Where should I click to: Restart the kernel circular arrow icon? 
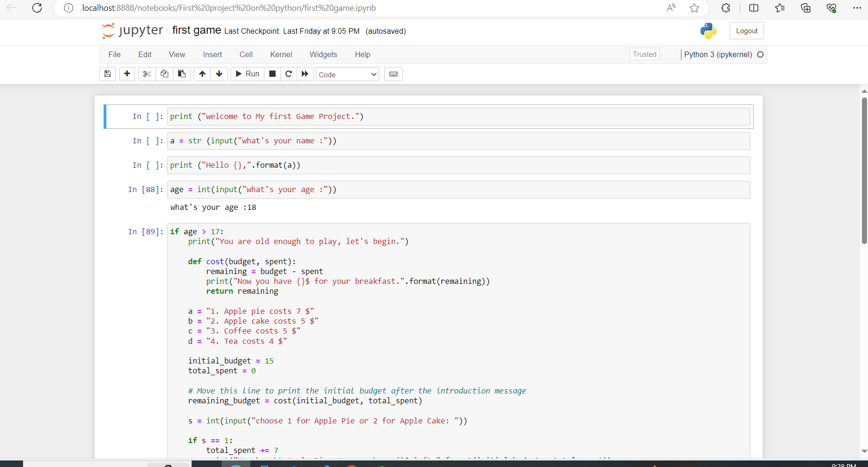[289, 74]
